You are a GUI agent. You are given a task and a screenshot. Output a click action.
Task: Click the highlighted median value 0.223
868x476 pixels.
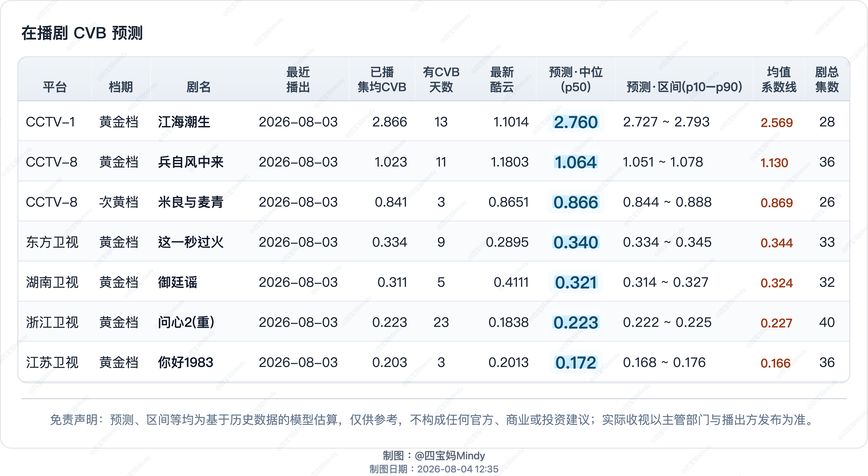click(576, 322)
